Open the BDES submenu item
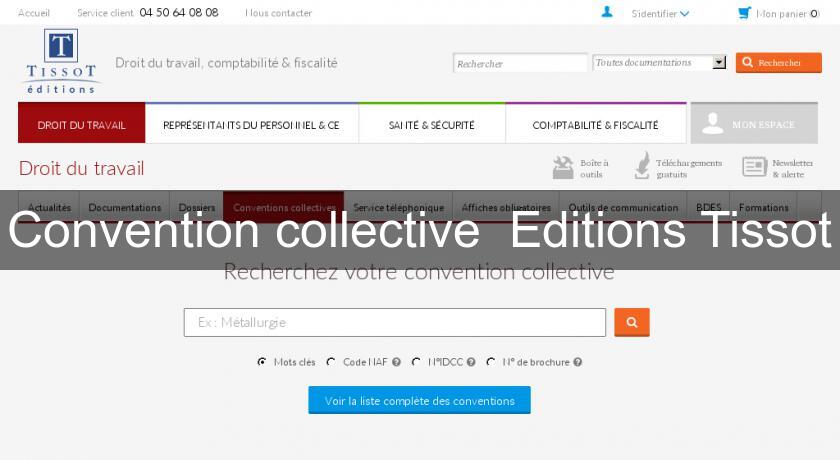Image resolution: width=840 pixels, height=460 pixels. coord(708,207)
